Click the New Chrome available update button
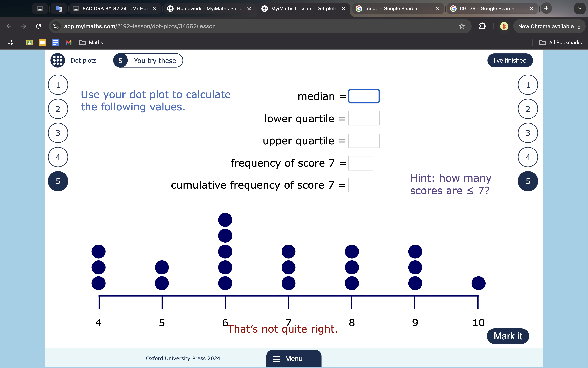This screenshot has height=368, width=588. click(x=546, y=26)
